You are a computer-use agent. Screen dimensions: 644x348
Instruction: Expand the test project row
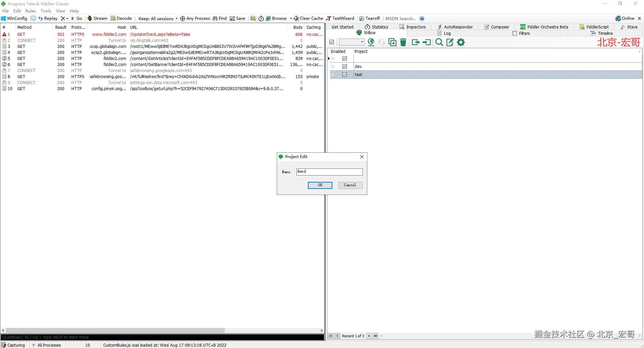coord(333,74)
